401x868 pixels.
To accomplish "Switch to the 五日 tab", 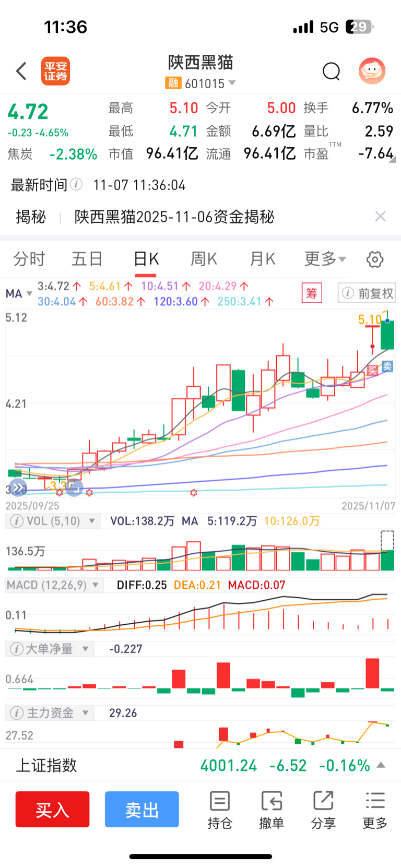I will [x=87, y=259].
